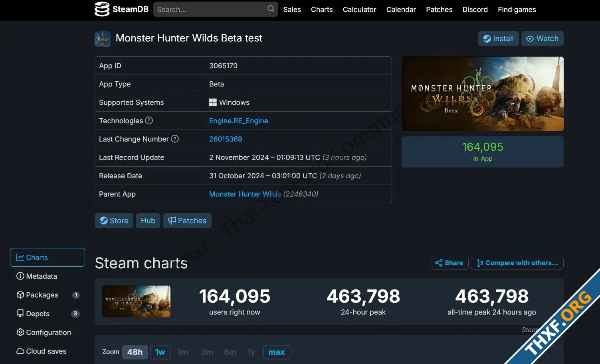Click the small game thumbnail in Steam charts
Viewport: 600px width, 364px height.
[x=136, y=301]
